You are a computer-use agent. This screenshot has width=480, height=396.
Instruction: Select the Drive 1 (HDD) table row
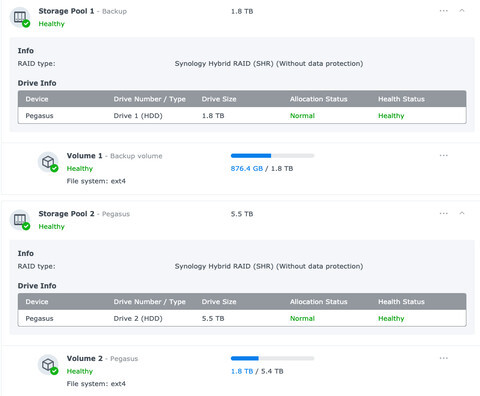coord(242,116)
